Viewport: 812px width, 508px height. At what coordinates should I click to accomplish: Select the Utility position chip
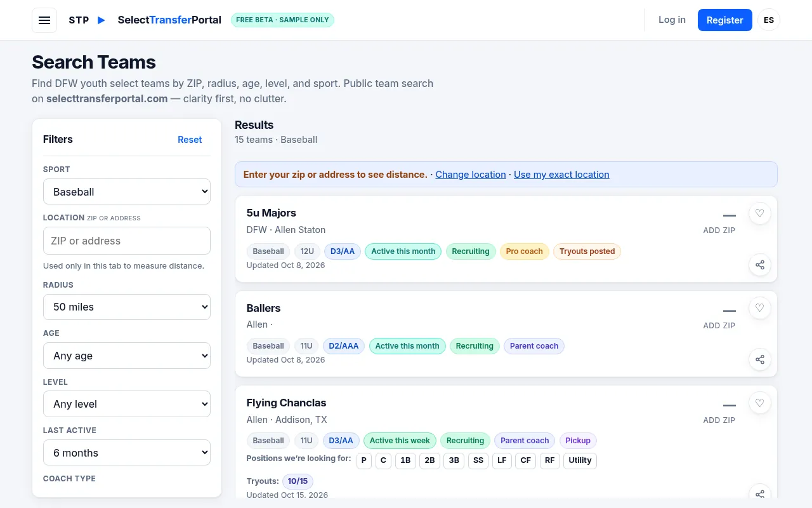click(x=580, y=460)
